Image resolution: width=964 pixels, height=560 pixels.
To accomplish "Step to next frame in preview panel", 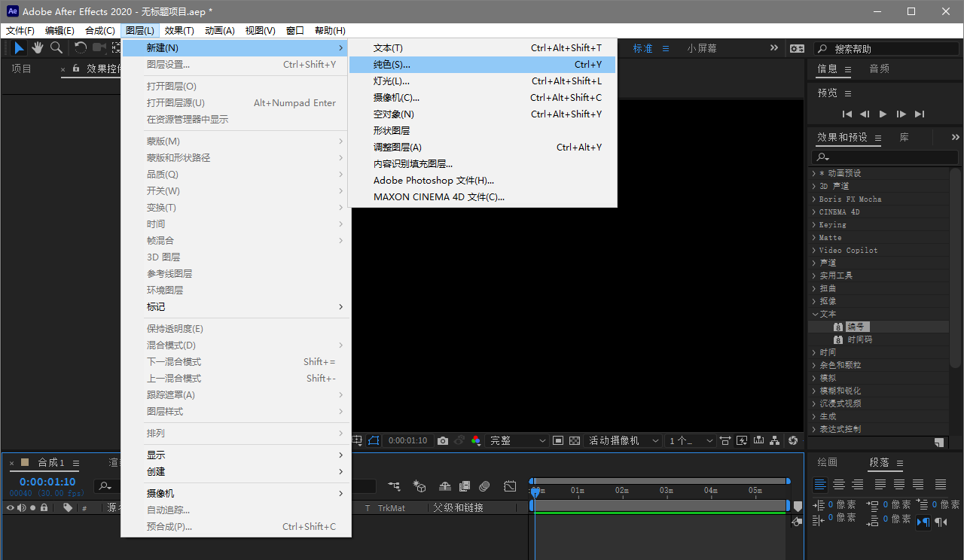I will (x=901, y=114).
